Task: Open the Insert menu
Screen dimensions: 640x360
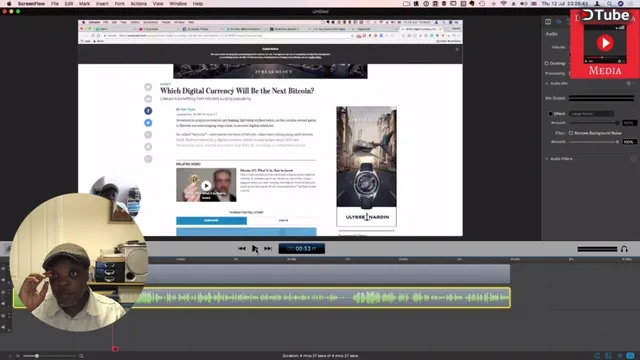Action: click(102, 4)
